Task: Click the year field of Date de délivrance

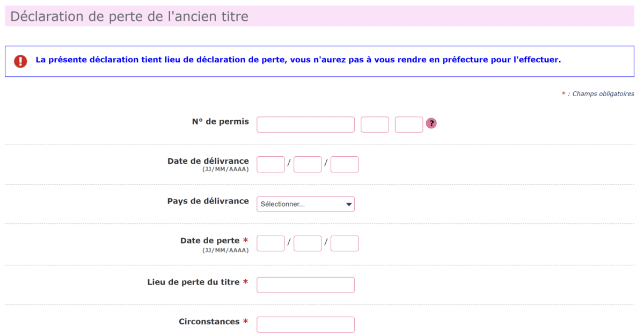Action: [345, 164]
